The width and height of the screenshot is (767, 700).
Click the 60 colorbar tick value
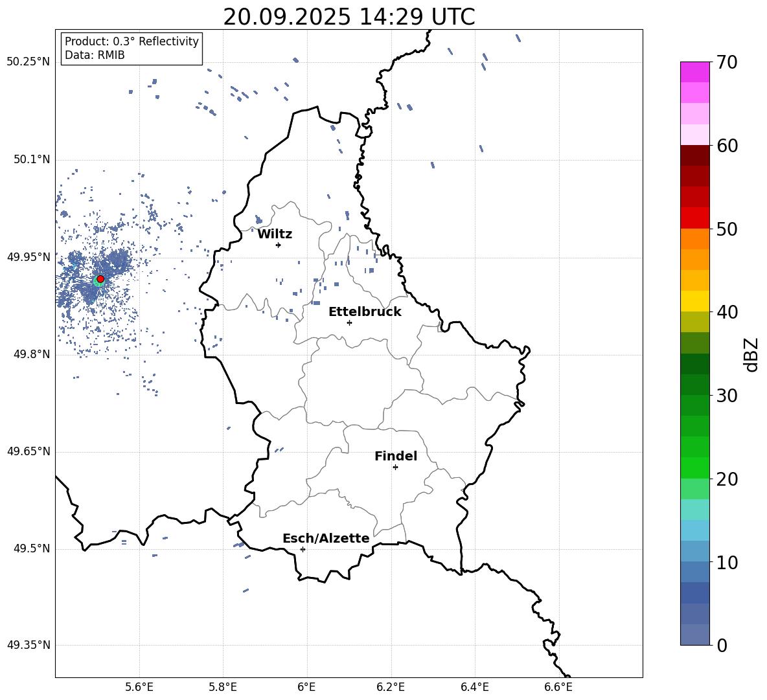click(727, 146)
